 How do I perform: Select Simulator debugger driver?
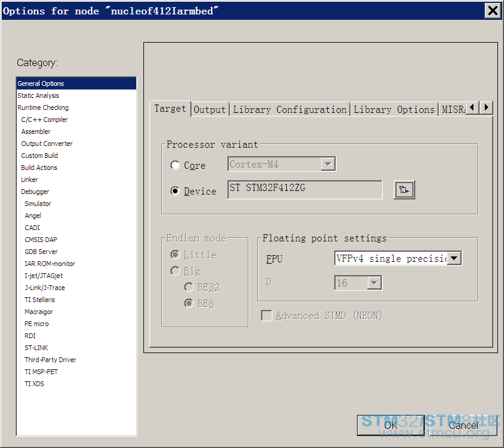coord(77,204)
